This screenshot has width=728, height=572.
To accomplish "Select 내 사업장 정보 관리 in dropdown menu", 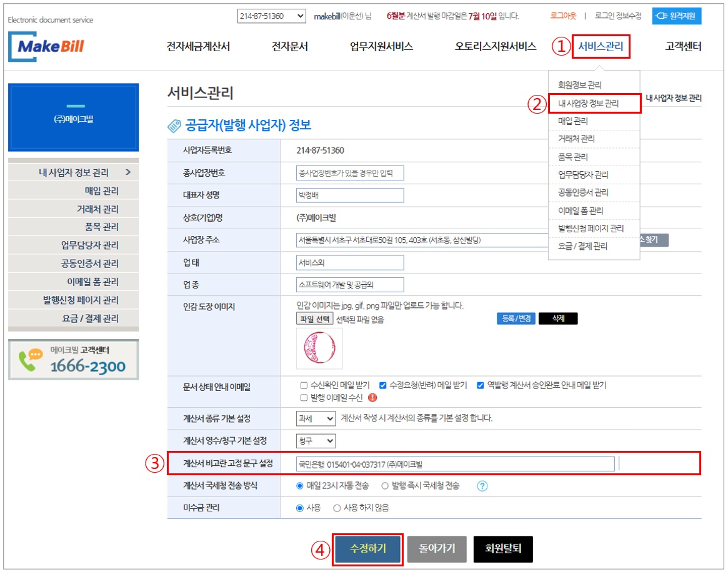I will (x=588, y=103).
